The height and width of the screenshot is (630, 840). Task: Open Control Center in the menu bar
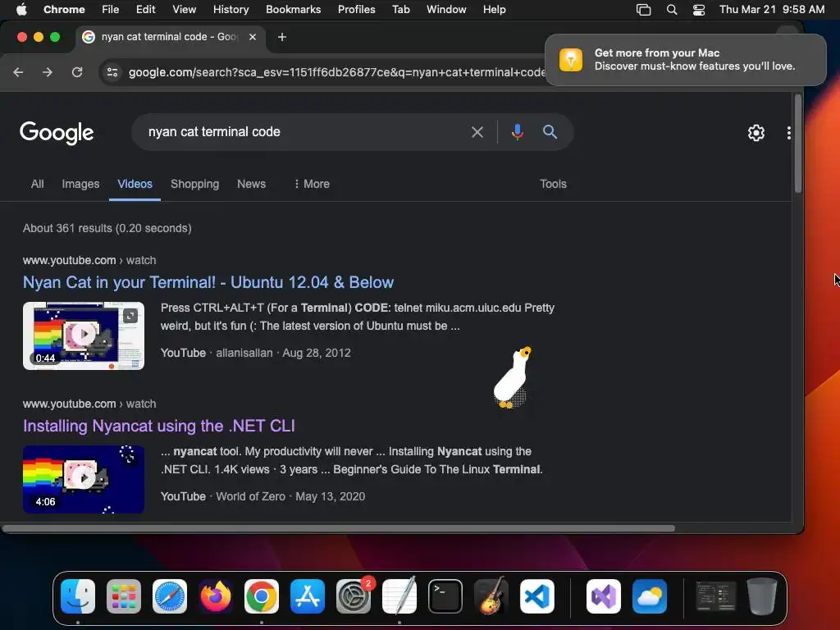point(699,10)
